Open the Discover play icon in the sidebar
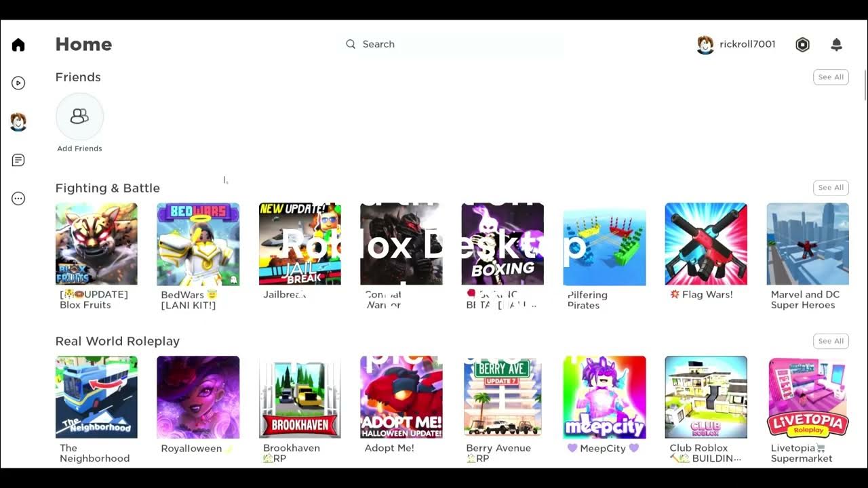The width and height of the screenshot is (868, 488). tap(18, 83)
